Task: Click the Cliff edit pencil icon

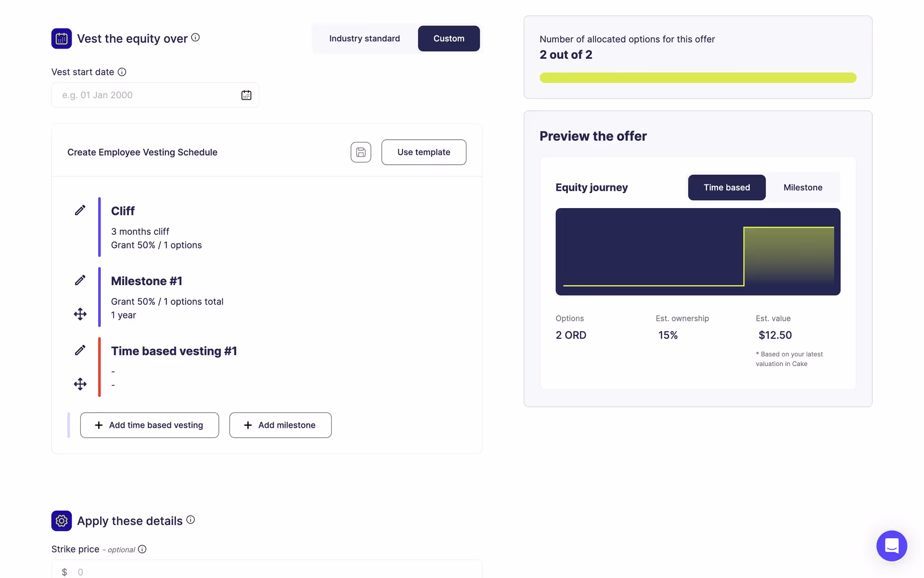Action: click(80, 210)
